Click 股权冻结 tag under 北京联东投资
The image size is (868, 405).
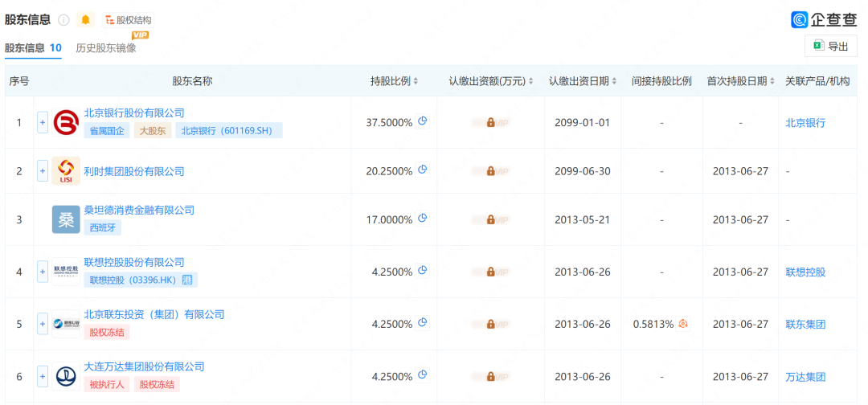click(107, 332)
